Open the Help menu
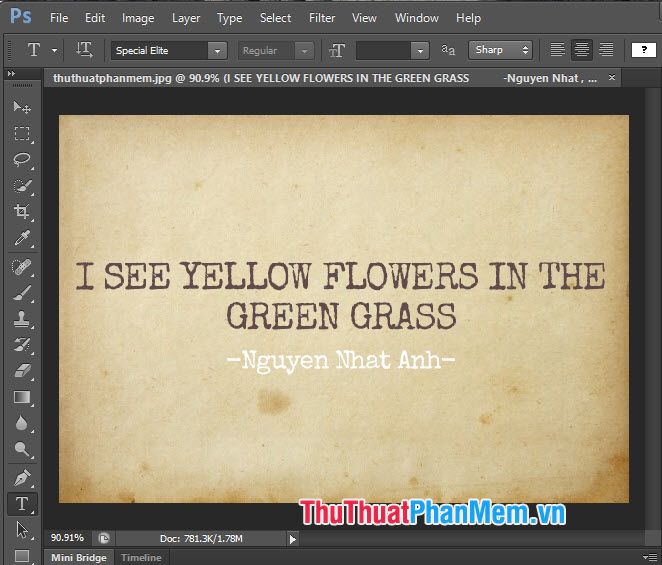 468,18
